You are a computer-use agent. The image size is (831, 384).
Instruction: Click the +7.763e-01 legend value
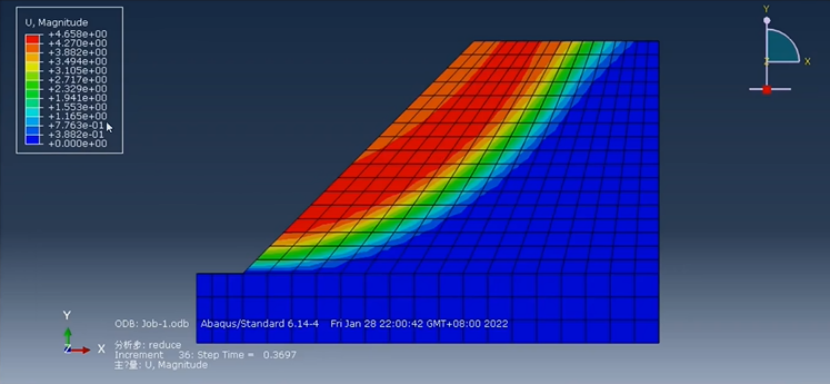pos(77,126)
